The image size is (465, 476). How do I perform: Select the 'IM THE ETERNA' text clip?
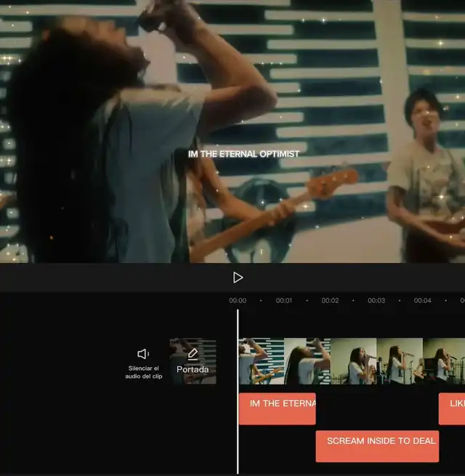pyautogui.click(x=278, y=408)
